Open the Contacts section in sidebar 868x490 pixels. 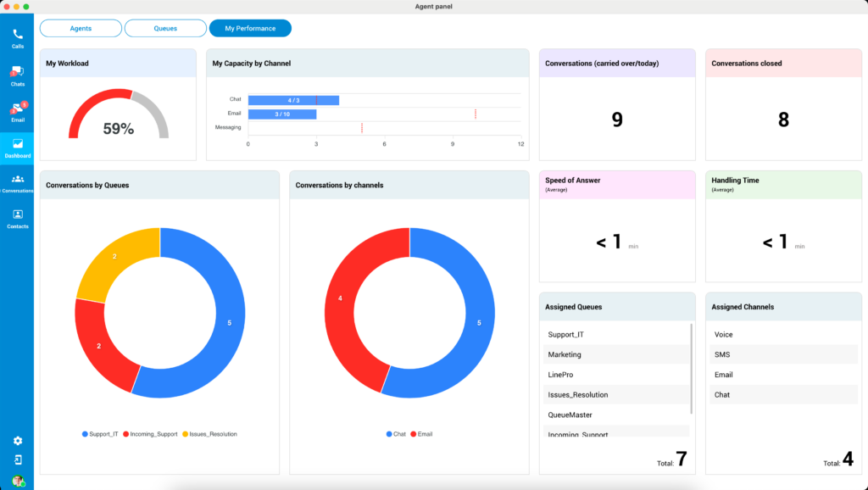18,220
